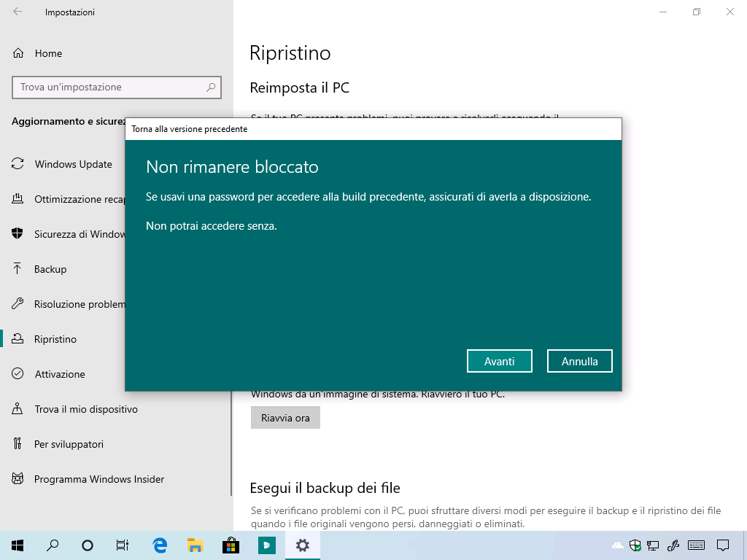Focus the Trova un'impostazione search field
This screenshot has height=560, width=747.
[117, 87]
